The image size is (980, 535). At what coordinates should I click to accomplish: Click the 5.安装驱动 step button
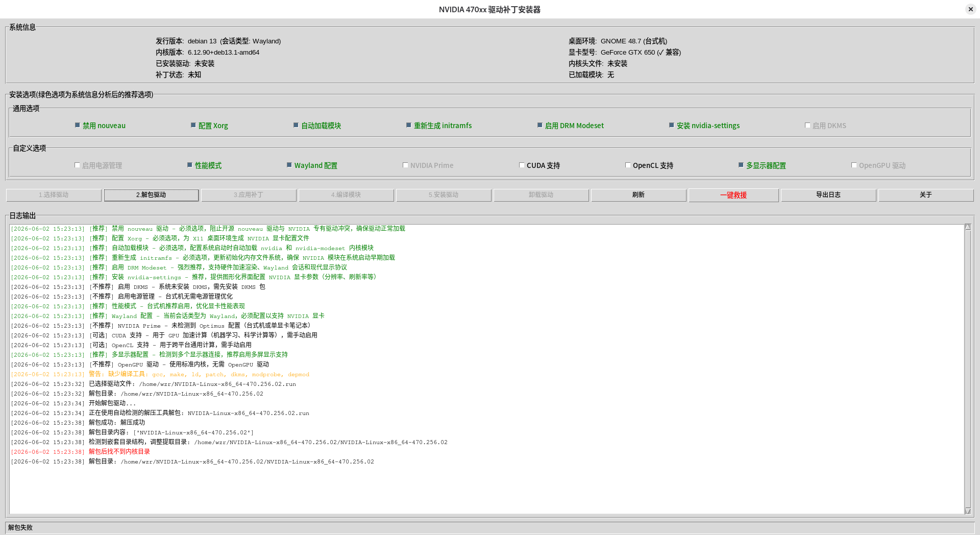[x=444, y=195]
